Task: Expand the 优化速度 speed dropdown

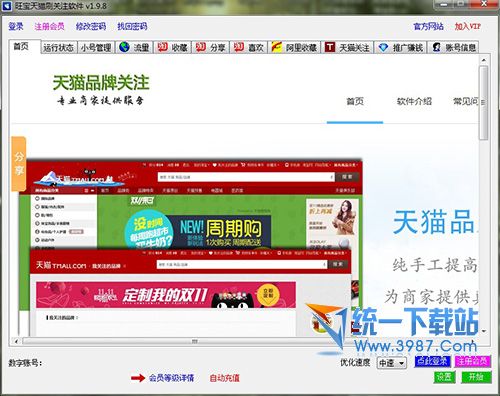Action: point(392,363)
